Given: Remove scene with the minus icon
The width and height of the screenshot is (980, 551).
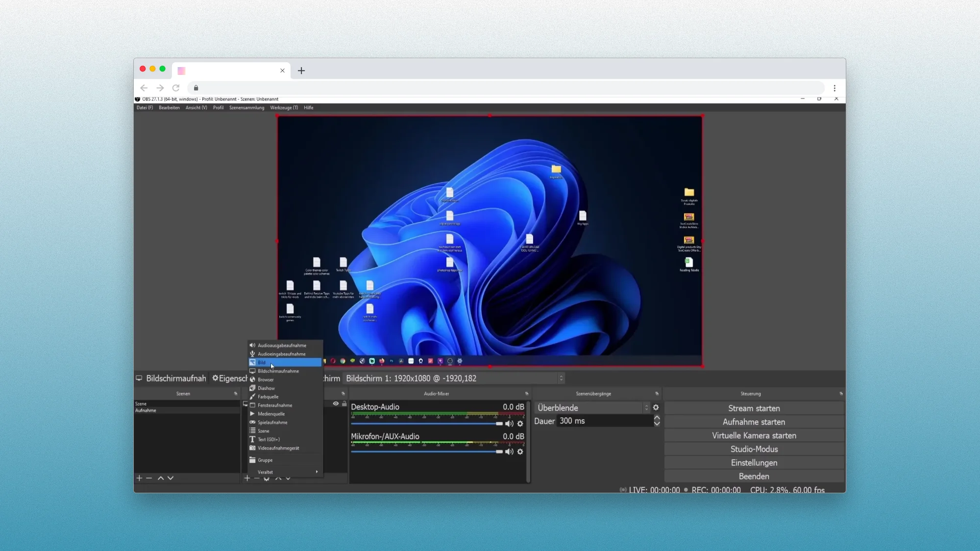Looking at the screenshot, I should coord(149,478).
